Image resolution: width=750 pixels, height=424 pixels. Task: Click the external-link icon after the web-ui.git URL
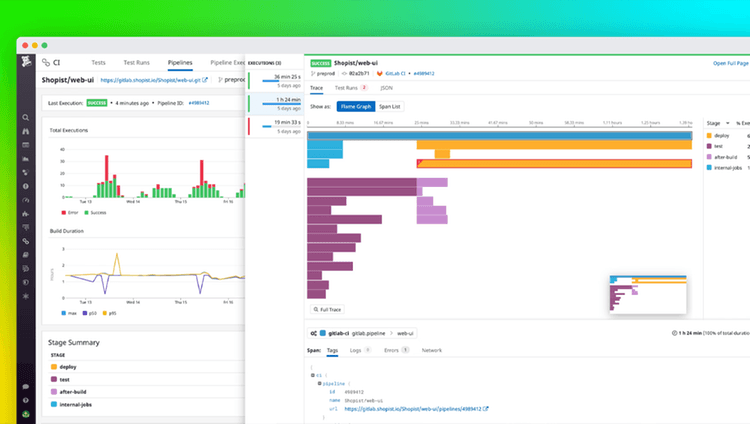tap(205, 79)
